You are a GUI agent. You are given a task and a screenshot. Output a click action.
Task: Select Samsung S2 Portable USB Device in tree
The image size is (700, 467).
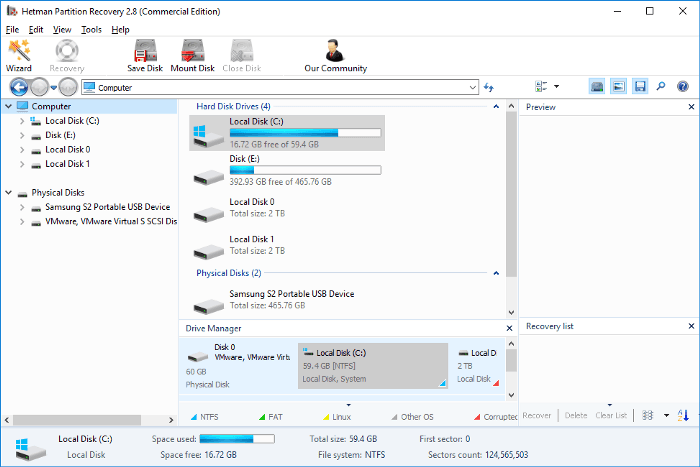coord(108,207)
